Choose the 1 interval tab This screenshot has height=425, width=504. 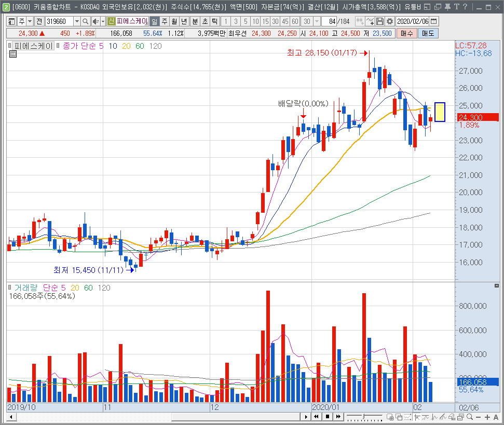click(x=226, y=21)
